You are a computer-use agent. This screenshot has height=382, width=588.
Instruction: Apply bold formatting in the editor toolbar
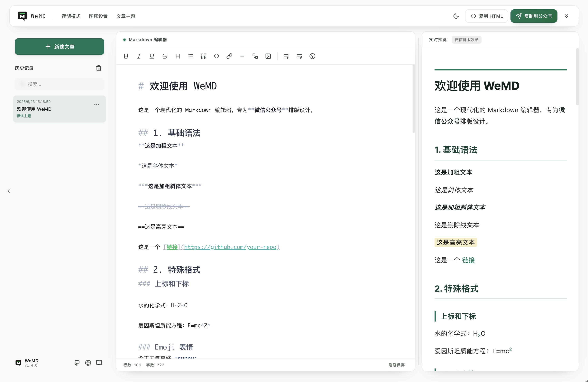pyautogui.click(x=126, y=56)
